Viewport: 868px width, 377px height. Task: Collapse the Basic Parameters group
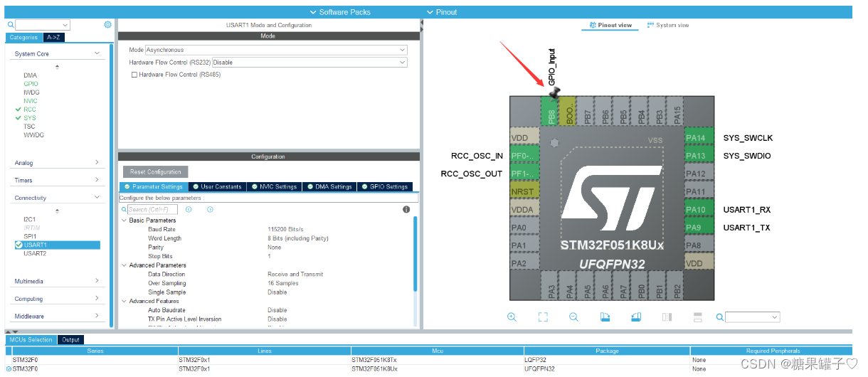pyautogui.click(x=125, y=221)
